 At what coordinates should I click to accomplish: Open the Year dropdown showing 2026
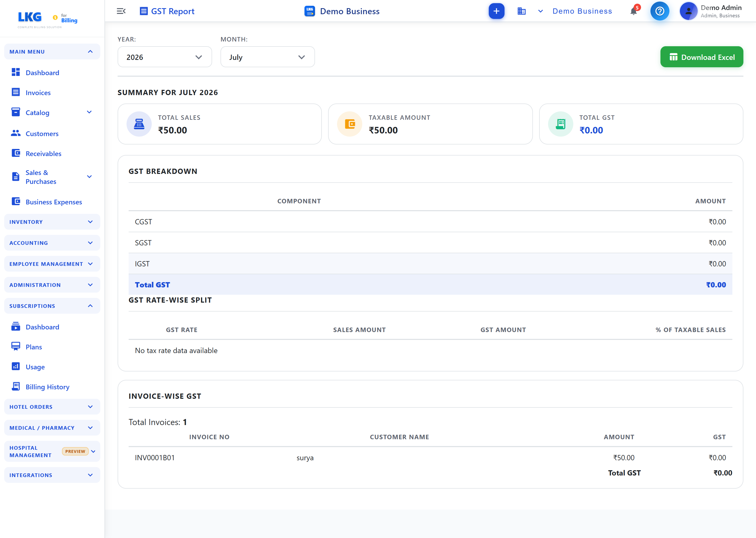[165, 57]
